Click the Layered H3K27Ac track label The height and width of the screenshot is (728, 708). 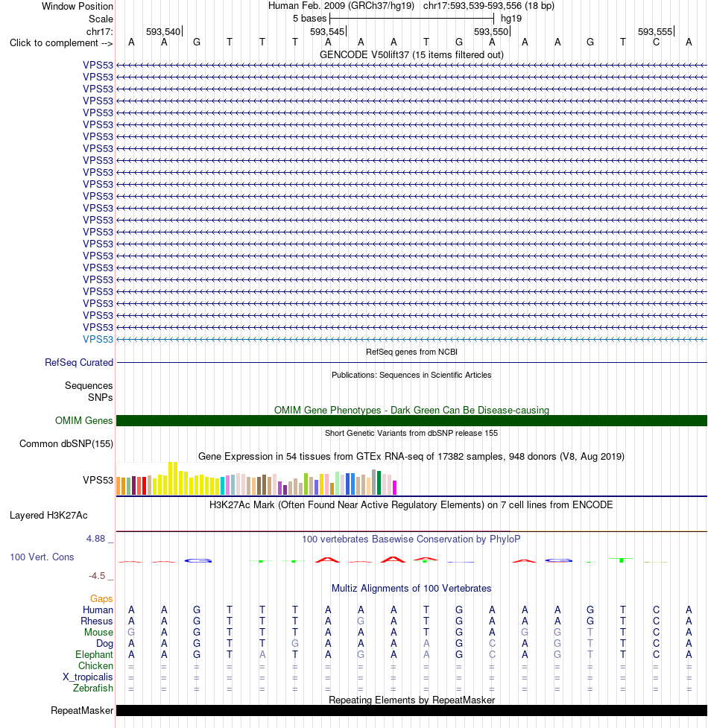48,516
